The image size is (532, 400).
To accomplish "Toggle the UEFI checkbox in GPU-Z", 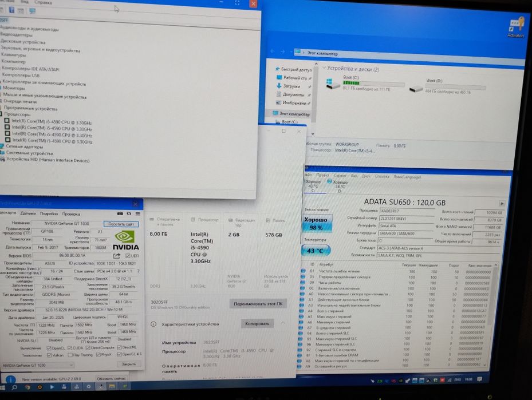I will (128, 256).
